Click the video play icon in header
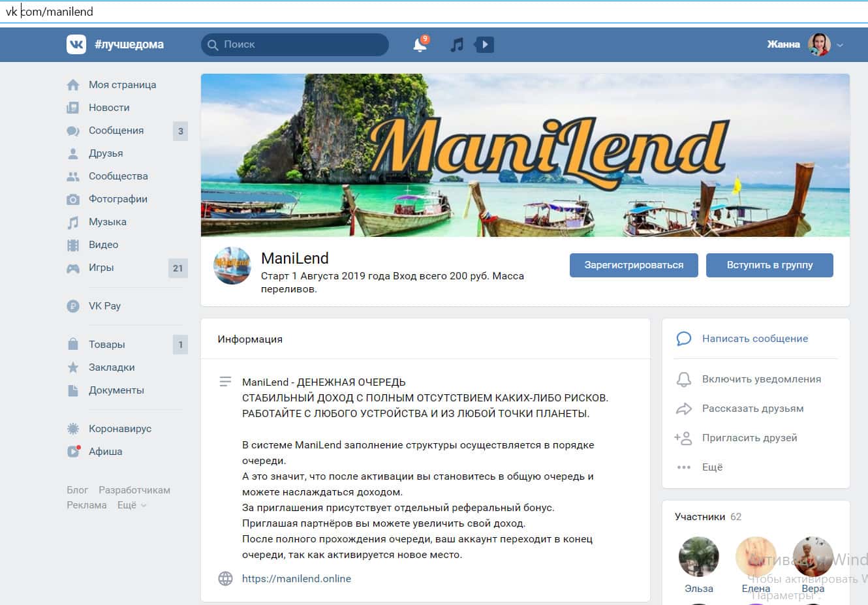 (484, 44)
